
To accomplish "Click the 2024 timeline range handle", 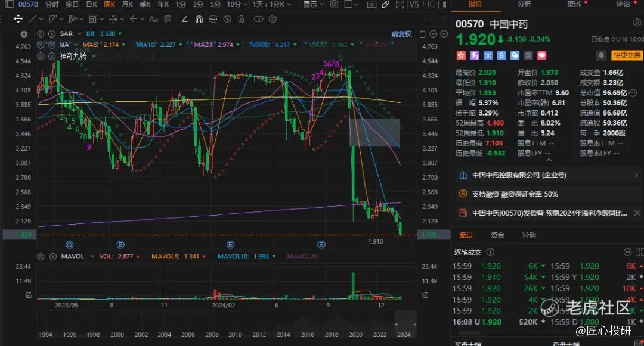I will coord(406,325).
